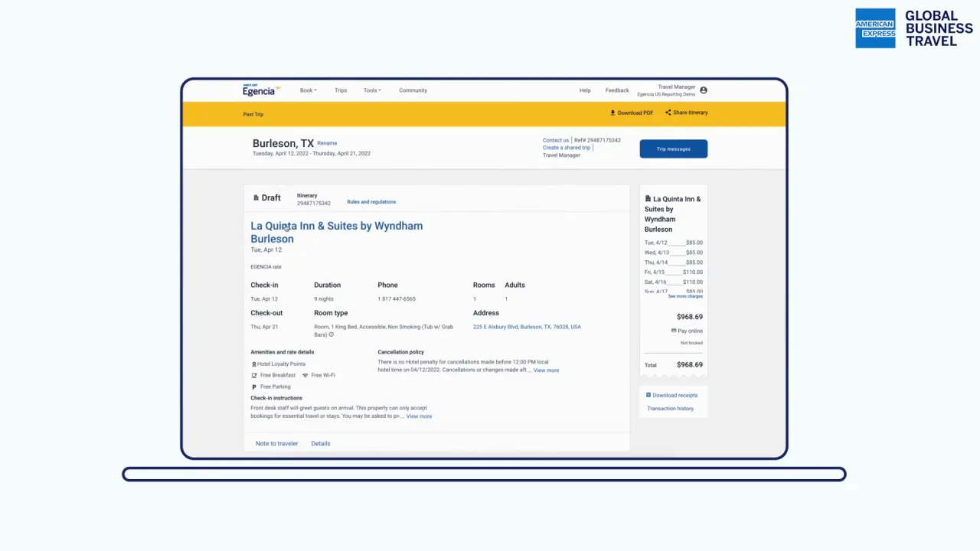
Task: Open Transaction history link
Action: pos(670,409)
